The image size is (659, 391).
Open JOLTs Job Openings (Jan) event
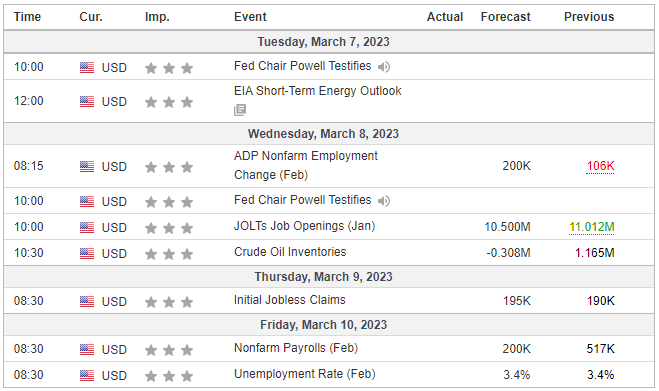304,226
